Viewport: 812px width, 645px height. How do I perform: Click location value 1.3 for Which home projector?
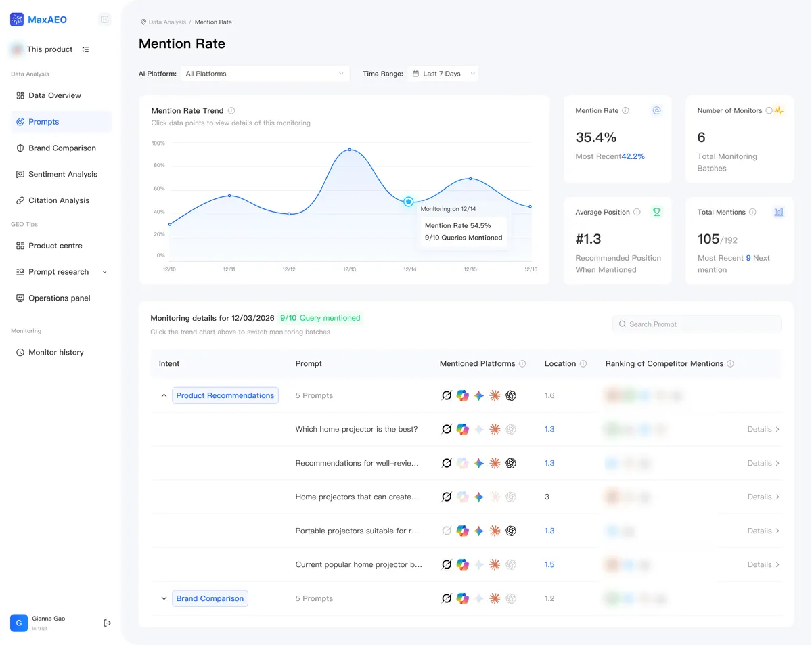click(x=549, y=429)
